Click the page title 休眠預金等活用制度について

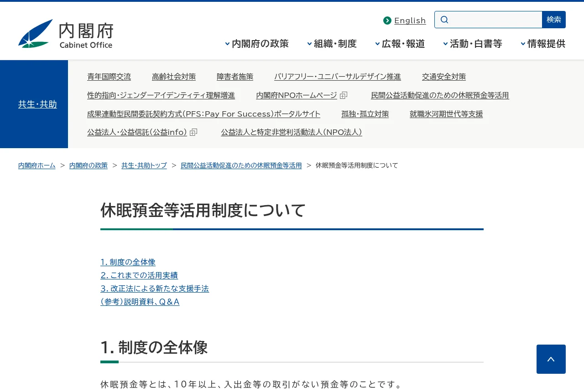click(x=203, y=211)
